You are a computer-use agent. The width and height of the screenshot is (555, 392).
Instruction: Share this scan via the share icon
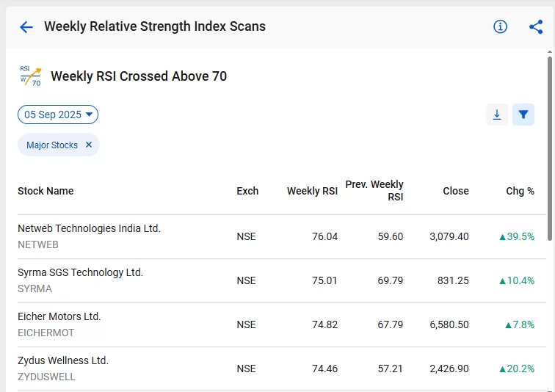tap(536, 27)
